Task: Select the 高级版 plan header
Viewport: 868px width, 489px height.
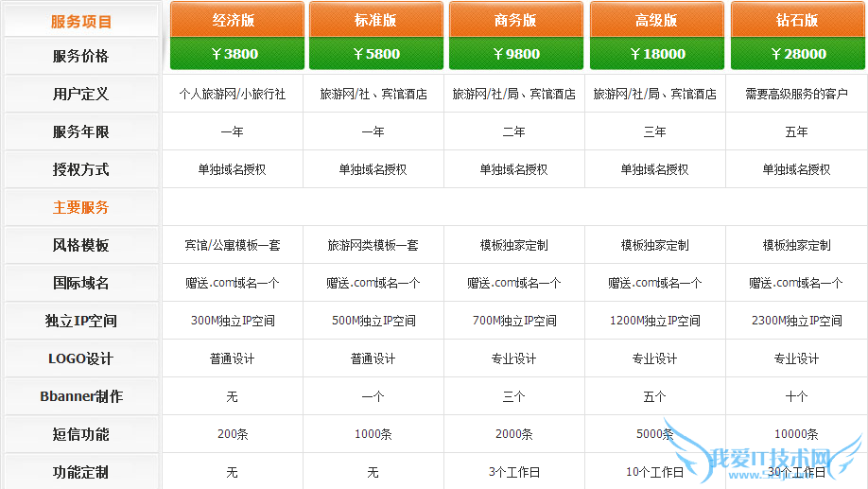Action: coord(656,19)
